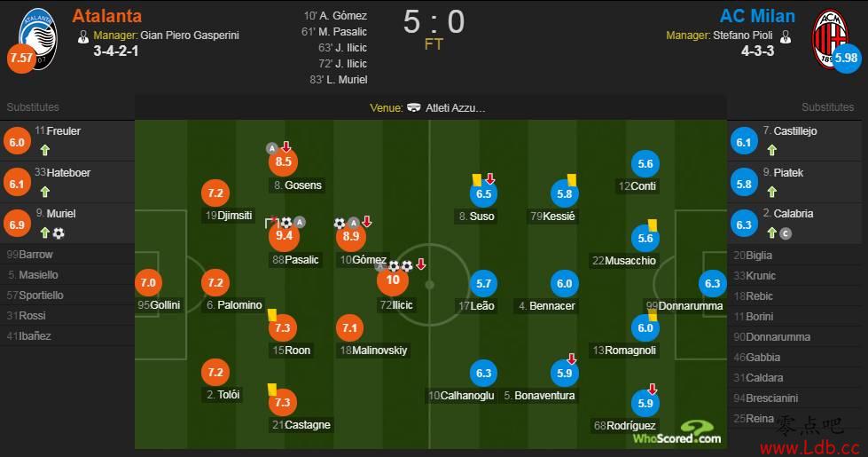The image size is (868, 457).
Task: Click the Atalanta club crest logo
Action: (x=37, y=37)
